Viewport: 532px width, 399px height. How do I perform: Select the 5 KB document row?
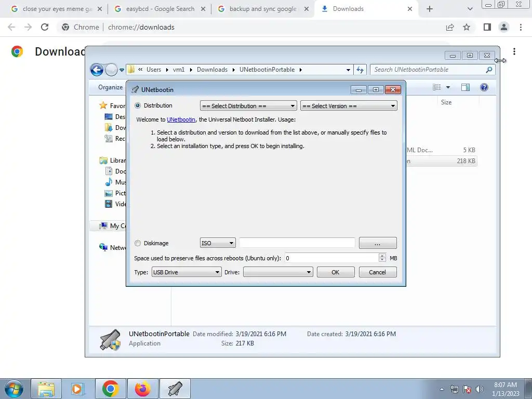pos(442,150)
